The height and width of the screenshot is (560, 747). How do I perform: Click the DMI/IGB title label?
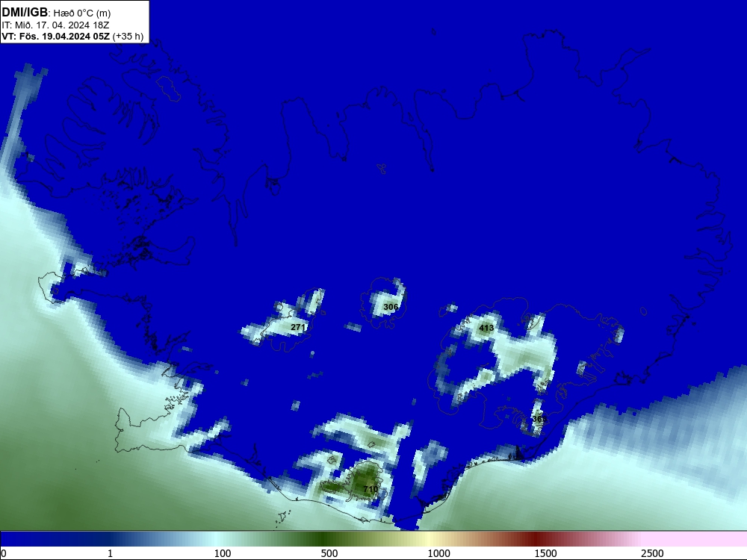tap(25, 12)
